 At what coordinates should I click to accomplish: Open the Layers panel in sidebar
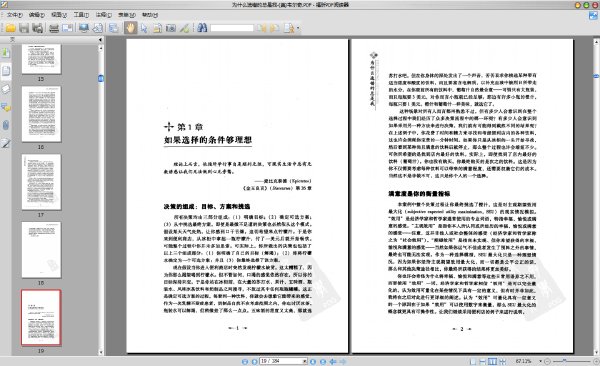click(x=6, y=89)
